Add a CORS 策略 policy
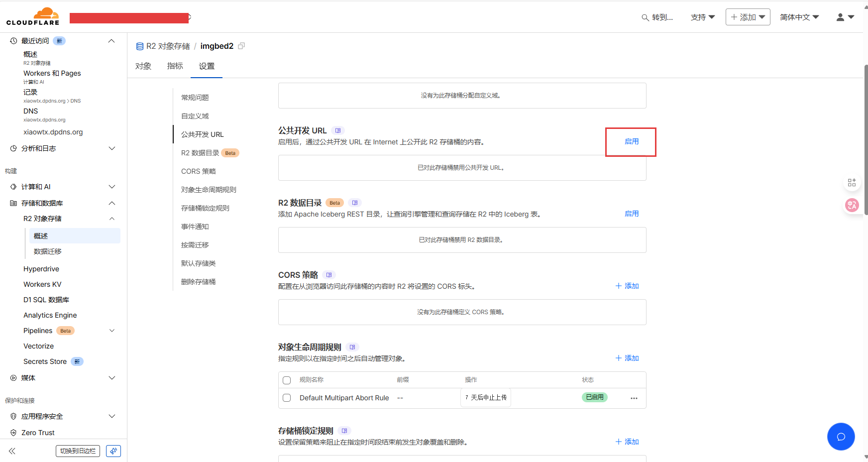Viewport: 868px width, 462px height. pyautogui.click(x=627, y=286)
